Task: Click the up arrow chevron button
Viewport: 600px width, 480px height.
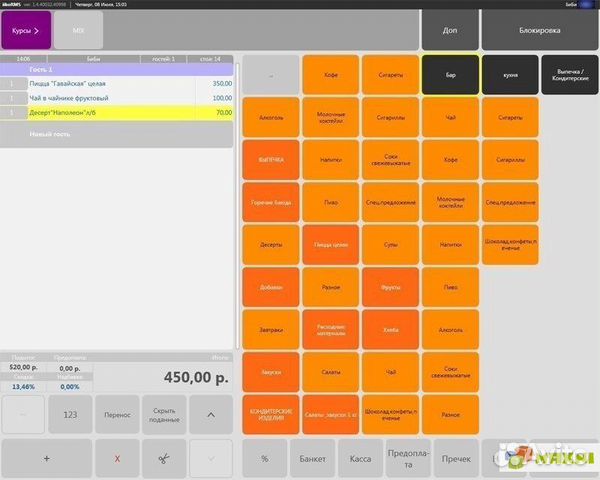Action: pyautogui.click(x=209, y=413)
